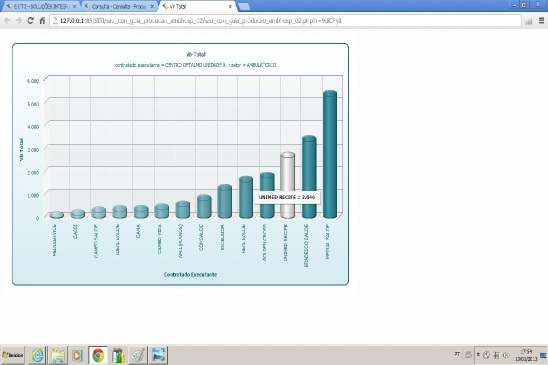Click the Chrome icon in the taskbar
Screen dimensions: 548x365
pyautogui.click(x=98, y=355)
